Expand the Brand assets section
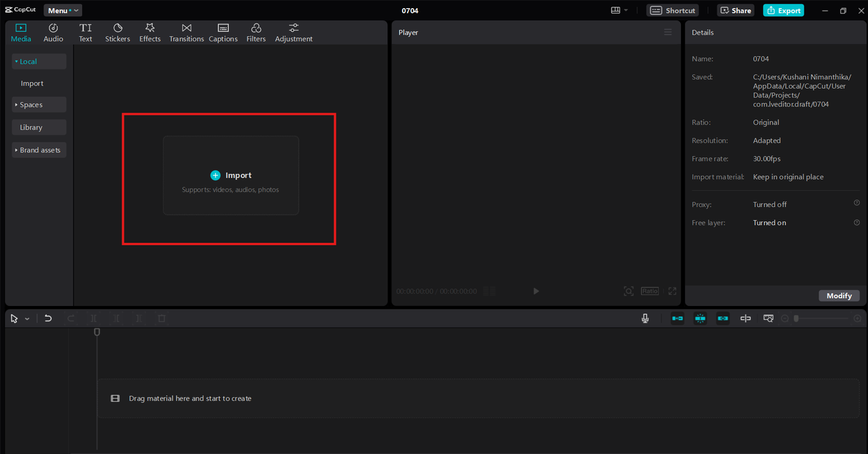This screenshot has width=868, height=454. (39, 150)
